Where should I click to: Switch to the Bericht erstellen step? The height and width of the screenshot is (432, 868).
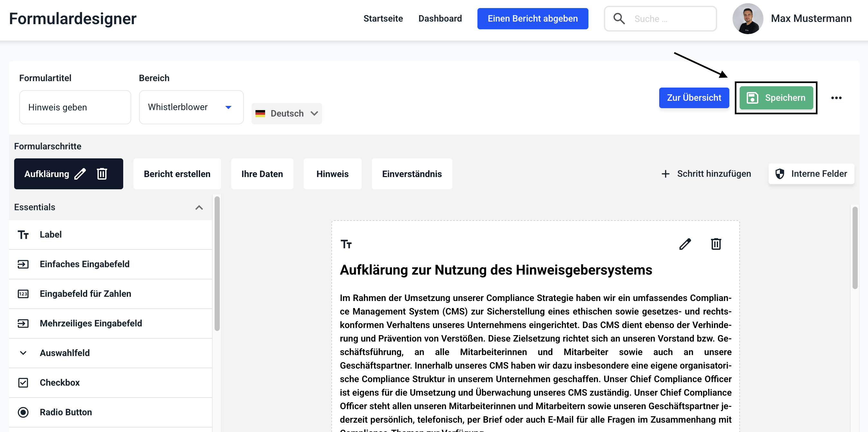coord(177,174)
